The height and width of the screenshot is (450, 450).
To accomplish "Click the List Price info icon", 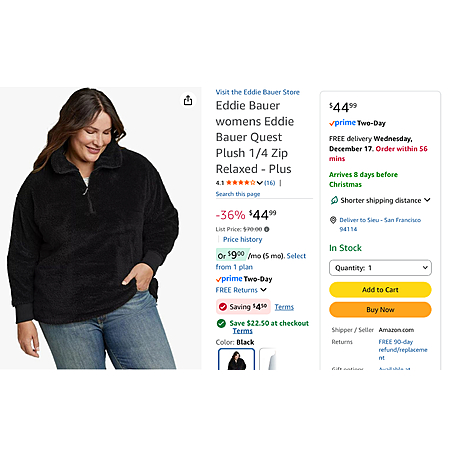I will pyautogui.click(x=267, y=229).
